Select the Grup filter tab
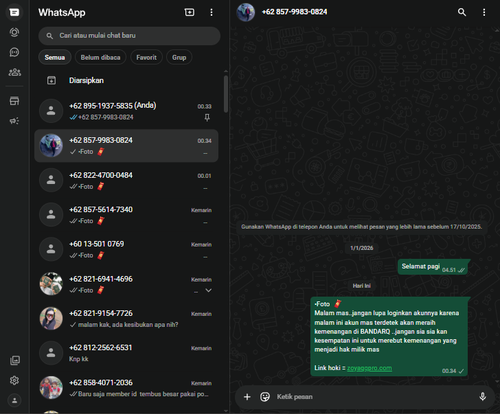500x414 pixels. tap(179, 57)
